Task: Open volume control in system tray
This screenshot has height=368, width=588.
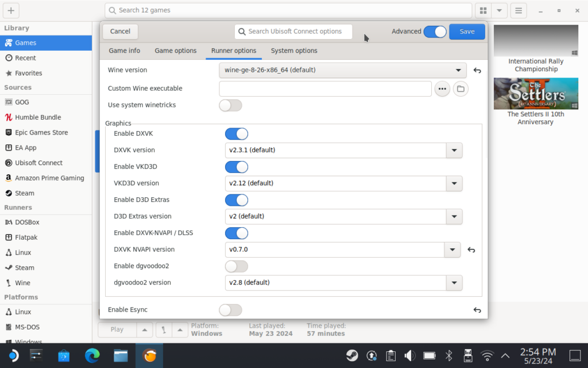Action: [x=409, y=355]
